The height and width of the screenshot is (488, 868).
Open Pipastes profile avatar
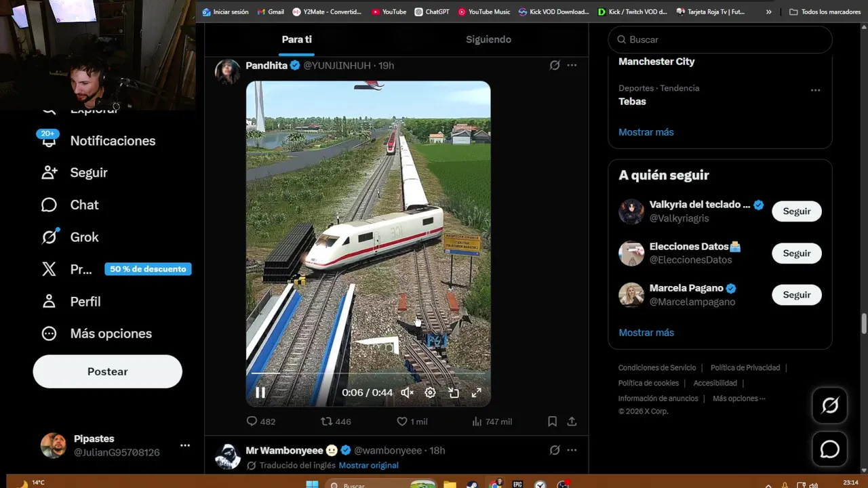53,445
